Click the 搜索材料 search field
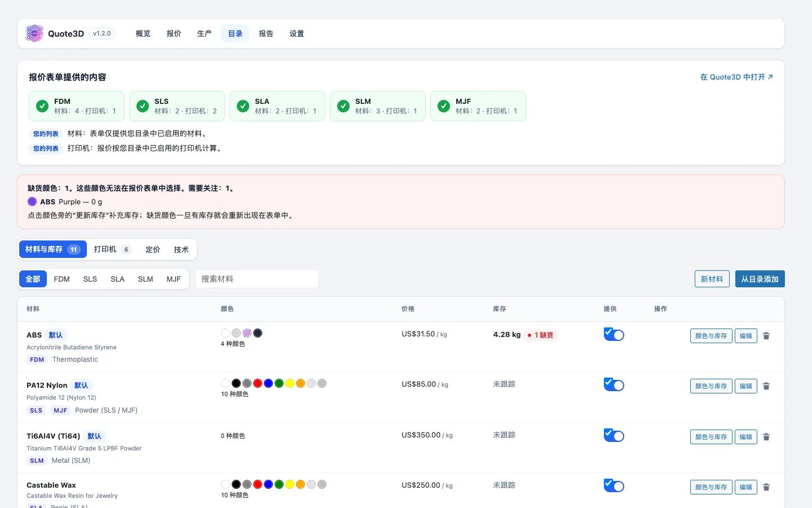Viewport: 812px width, 508px height. coord(257,279)
